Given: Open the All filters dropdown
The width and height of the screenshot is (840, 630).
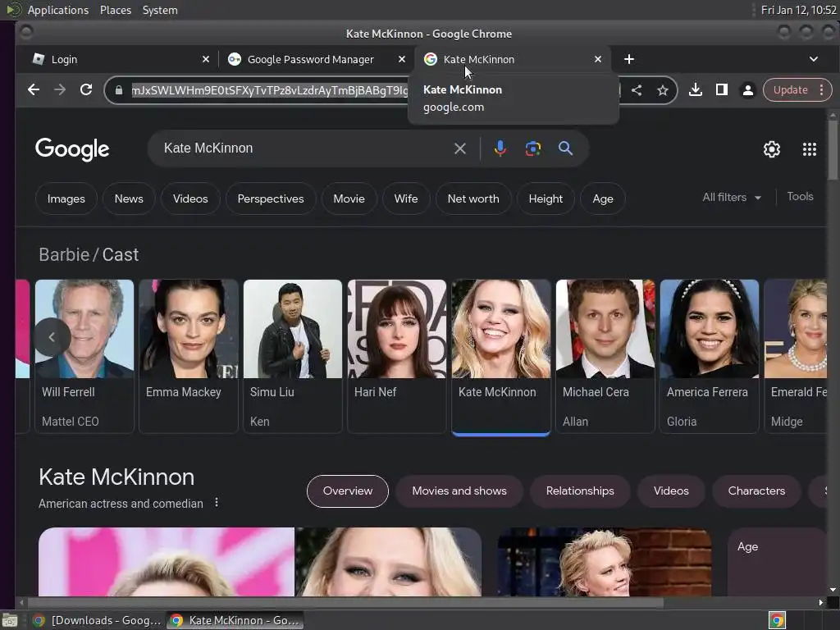Looking at the screenshot, I should click(x=732, y=197).
